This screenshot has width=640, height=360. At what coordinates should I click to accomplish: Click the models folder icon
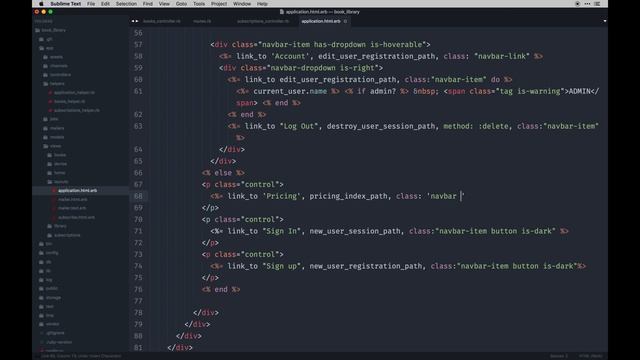point(45,137)
